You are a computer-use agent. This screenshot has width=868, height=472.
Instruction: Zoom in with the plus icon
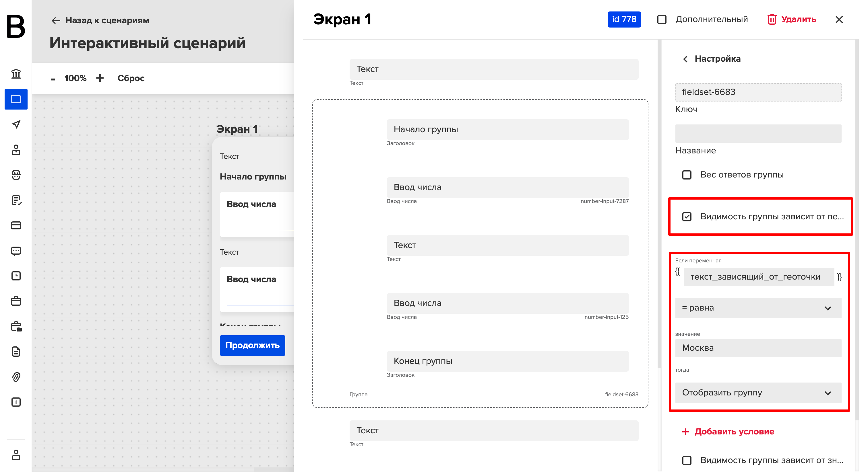pyautogui.click(x=100, y=78)
